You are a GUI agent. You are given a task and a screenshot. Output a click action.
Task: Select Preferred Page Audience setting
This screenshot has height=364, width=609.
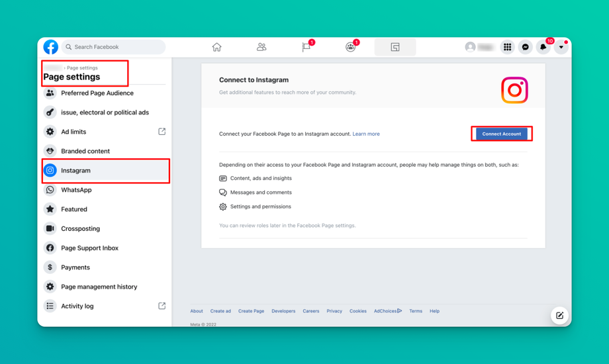[x=105, y=93]
